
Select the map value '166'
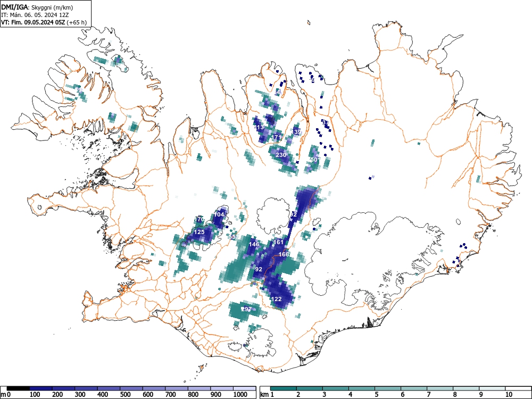click(284, 254)
